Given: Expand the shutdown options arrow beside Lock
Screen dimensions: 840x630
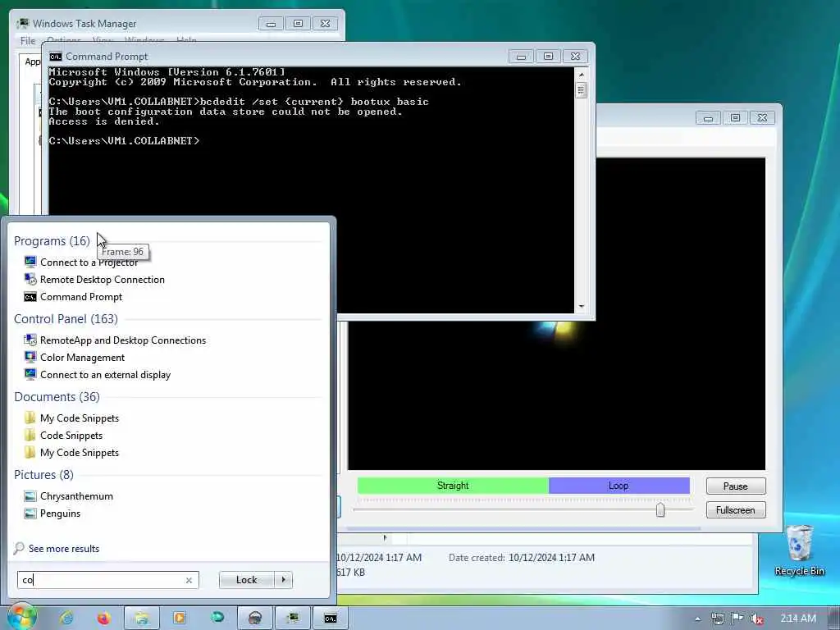Looking at the screenshot, I should pos(283,580).
